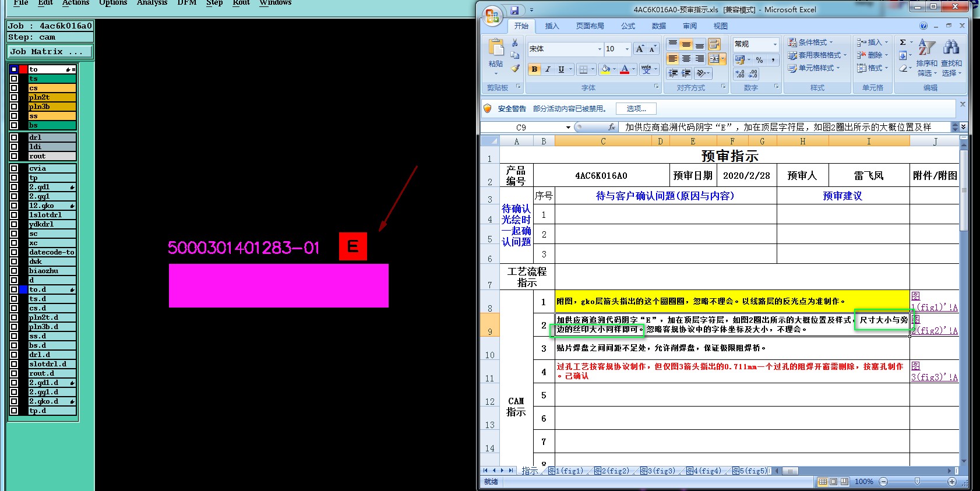Click blue color swatch of layer 'to.d'
The image size is (980, 491).
coord(23,289)
